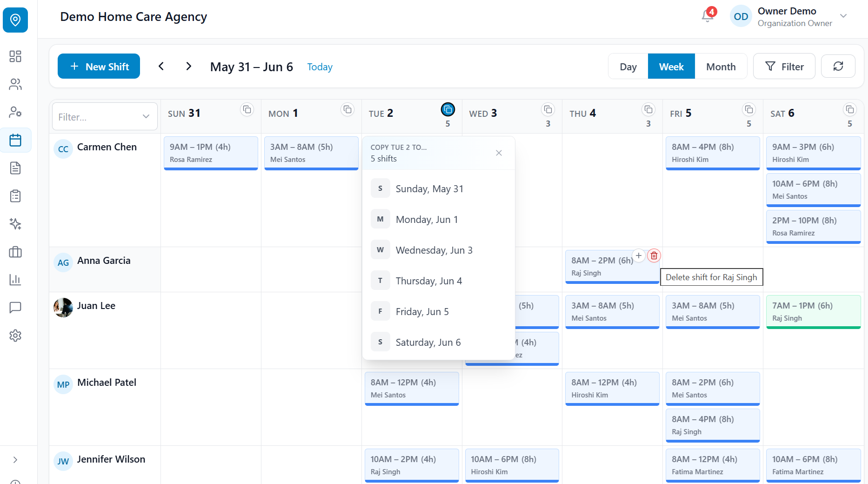Image resolution: width=868 pixels, height=484 pixels.
Task: Open Juan Lee's Thursday 3AM – 8AM Mei Santos shift
Action: (612, 312)
